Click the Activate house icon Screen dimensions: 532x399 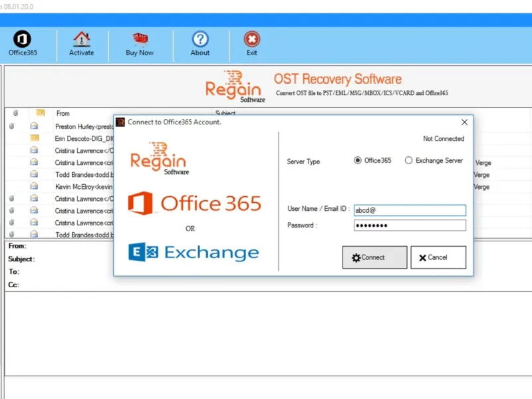click(x=81, y=39)
